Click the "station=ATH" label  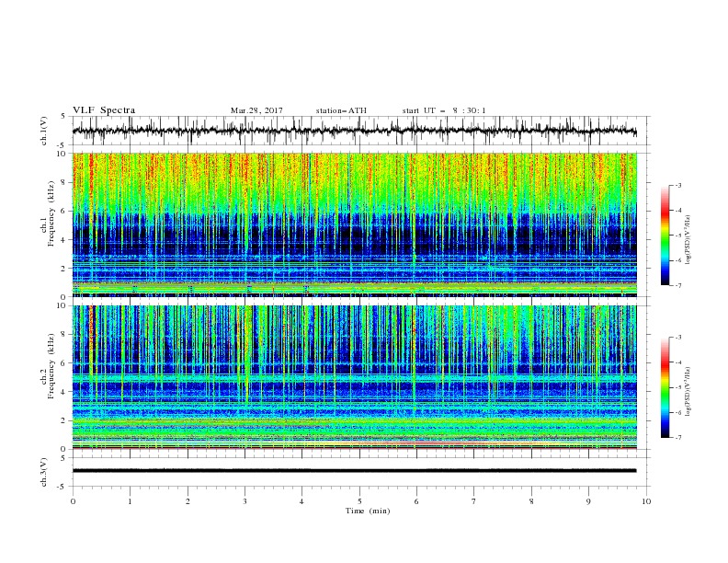click(x=341, y=110)
